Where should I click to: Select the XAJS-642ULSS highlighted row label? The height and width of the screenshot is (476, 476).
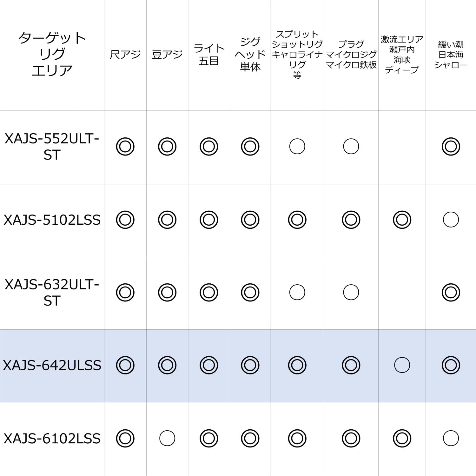[x=52, y=366]
